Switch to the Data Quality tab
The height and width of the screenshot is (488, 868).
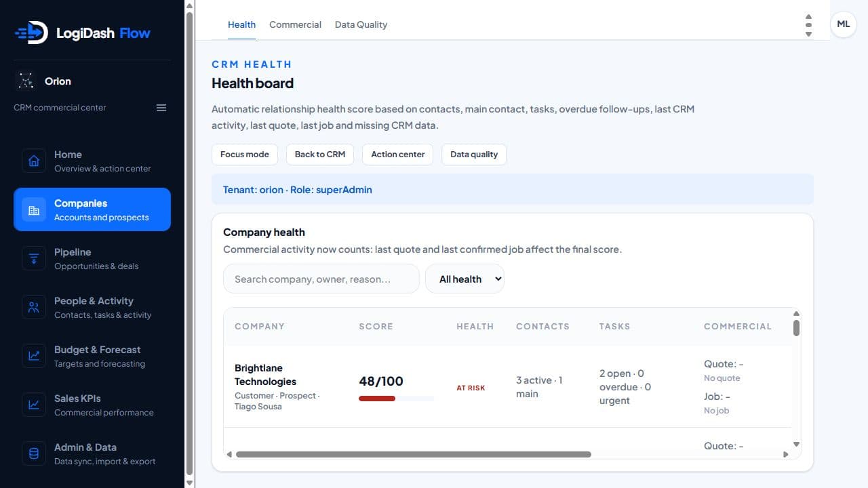click(361, 24)
